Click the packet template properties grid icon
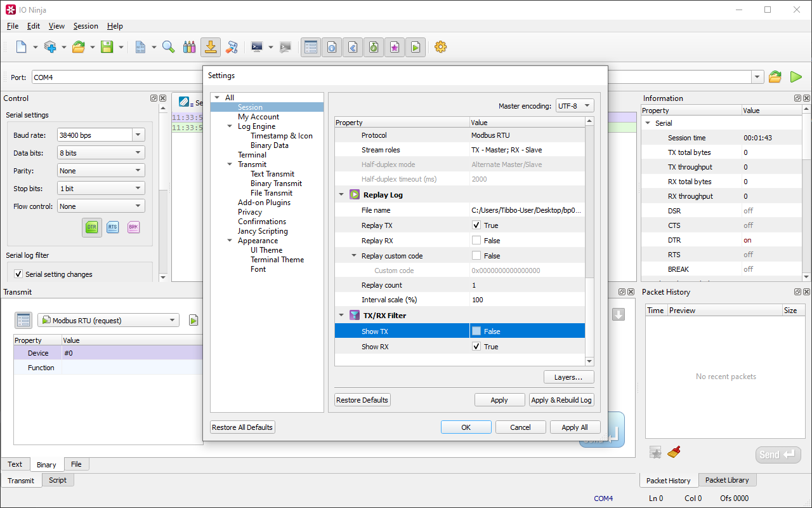The width and height of the screenshot is (812, 508). [23, 321]
